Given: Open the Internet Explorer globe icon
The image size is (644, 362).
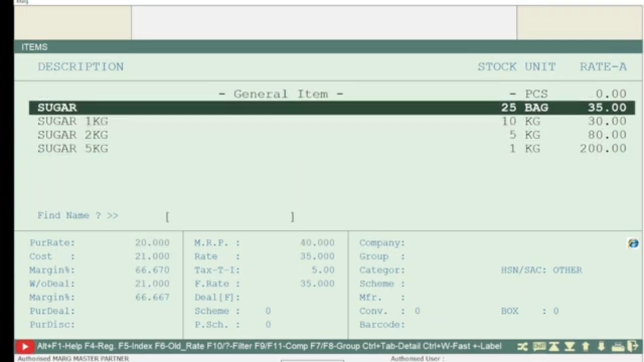Looking at the screenshot, I should 633,243.
